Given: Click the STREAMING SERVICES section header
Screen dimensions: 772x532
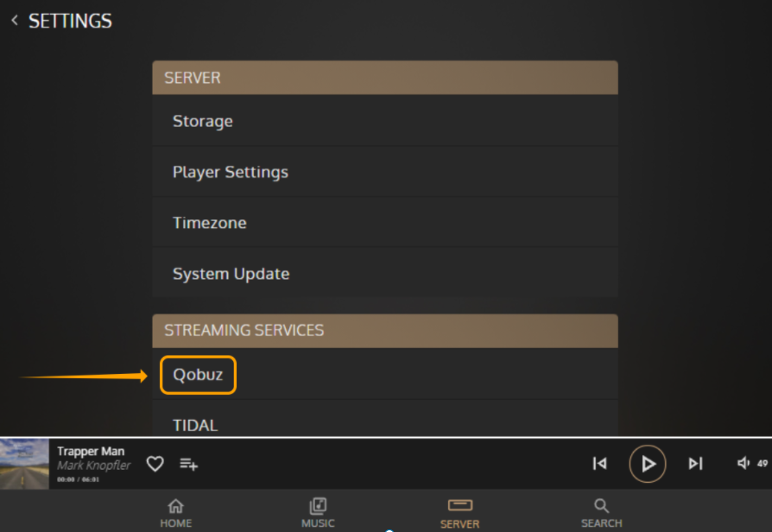Looking at the screenshot, I should [x=385, y=331].
